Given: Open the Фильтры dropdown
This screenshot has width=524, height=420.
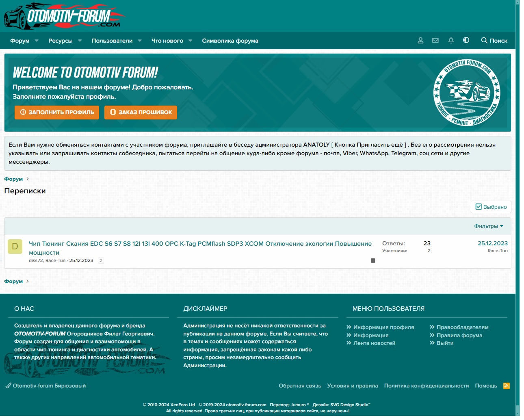Looking at the screenshot, I should click(488, 226).
